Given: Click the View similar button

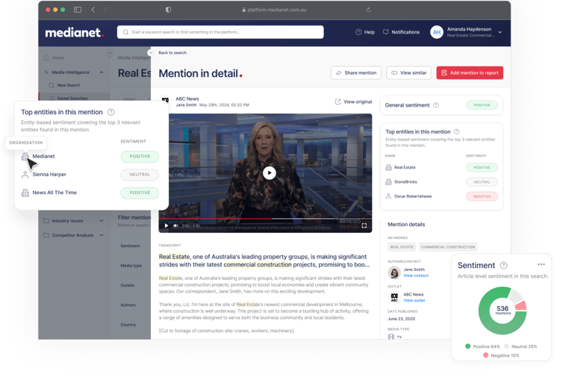Looking at the screenshot, I should pyautogui.click(x=408, y=73).
